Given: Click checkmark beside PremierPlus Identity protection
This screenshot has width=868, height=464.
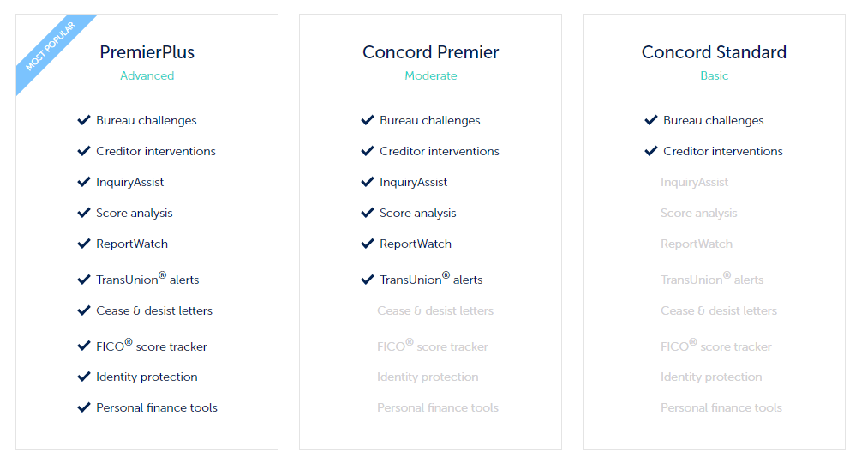Looking at the screenshot, I should 84,377.
